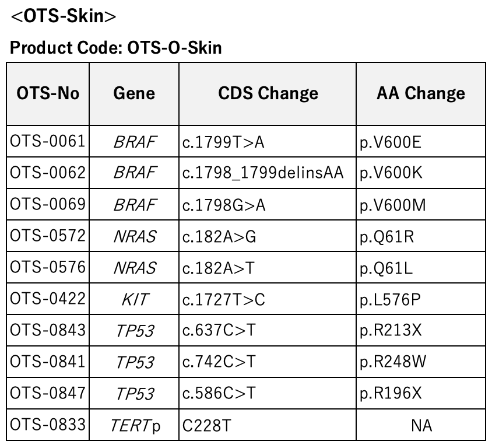This screenshot has width=492, height=448.
Task: Select the TERTp gene cell
Action: point(134,425)
